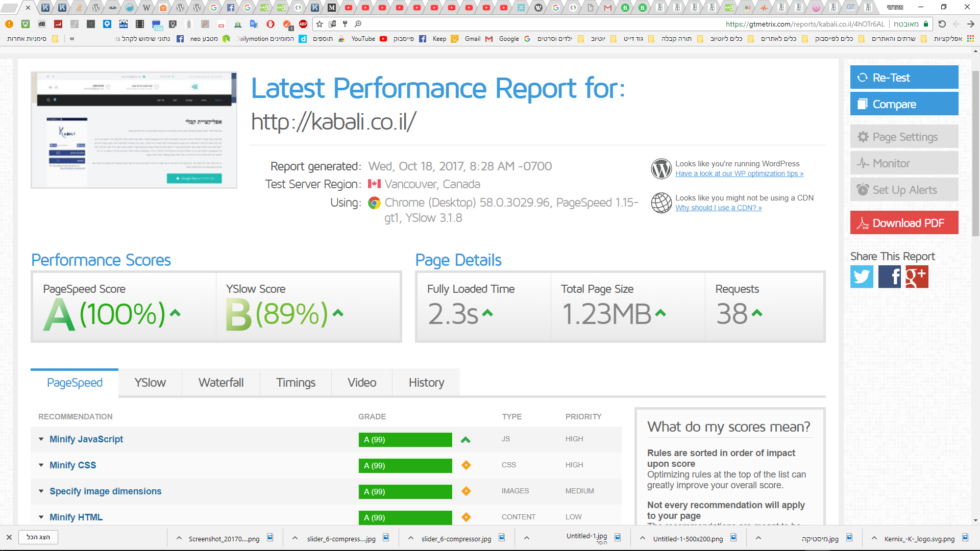Click the Compare button
Screen dimensions: 980x551
pos(904,104)
